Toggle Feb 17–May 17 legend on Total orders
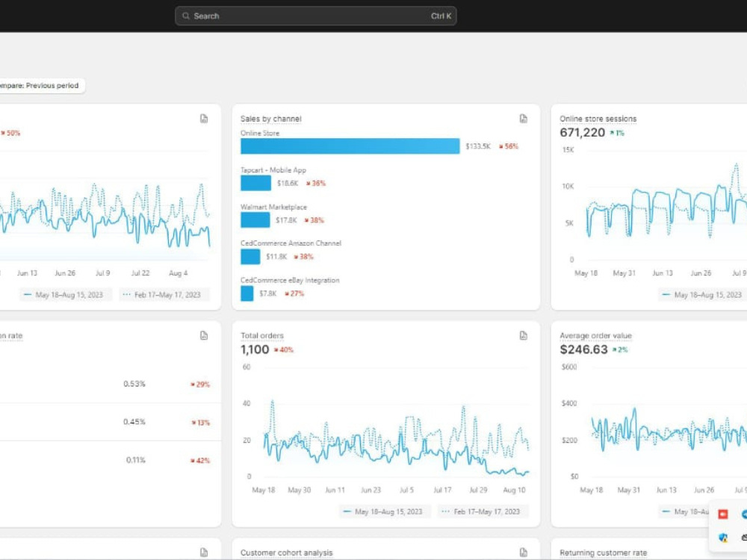The height and width of the screenshot is (560, 747). click(x=483, y=511)
